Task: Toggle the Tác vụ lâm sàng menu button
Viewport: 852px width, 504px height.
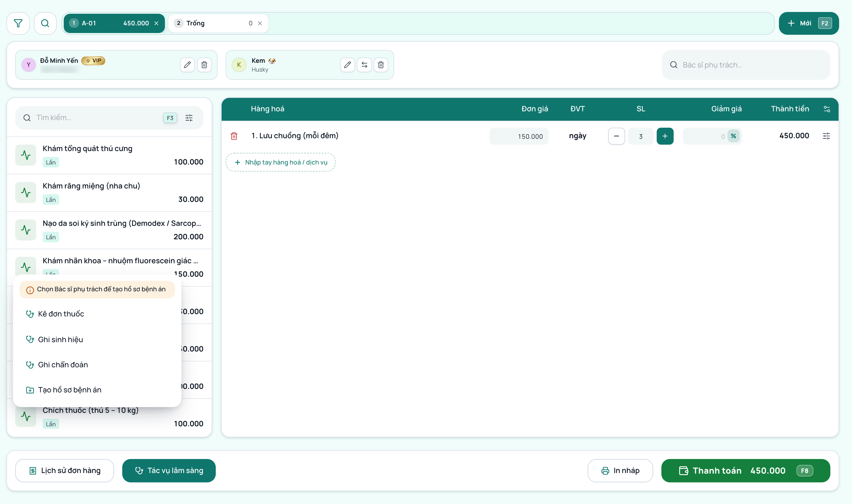Action: (169, 470)
